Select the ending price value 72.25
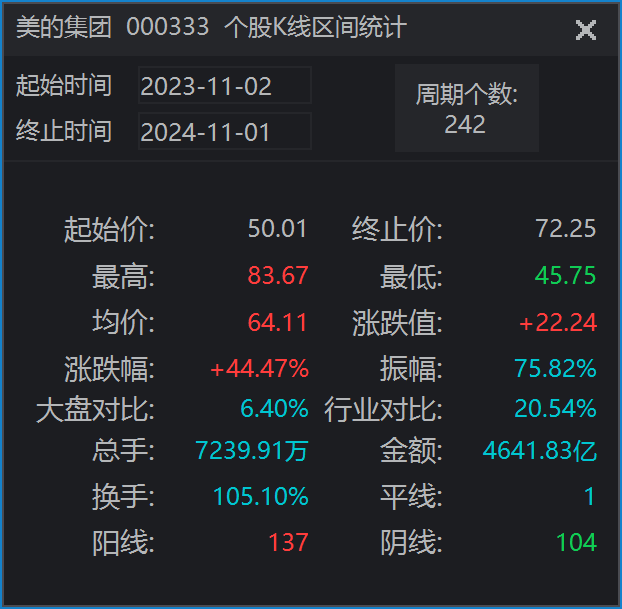This screenshot has width=622, height=609. coord(565,229)
